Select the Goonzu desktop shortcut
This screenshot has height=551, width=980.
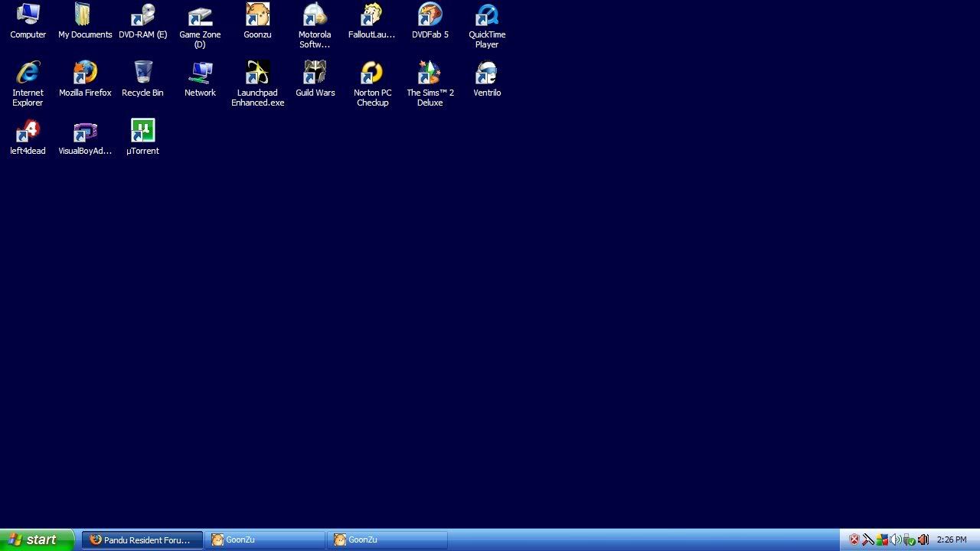click(257, 21)
